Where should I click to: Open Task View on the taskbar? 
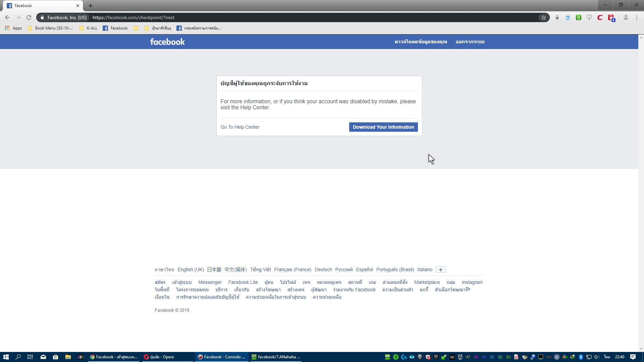(x=30, y=357)
